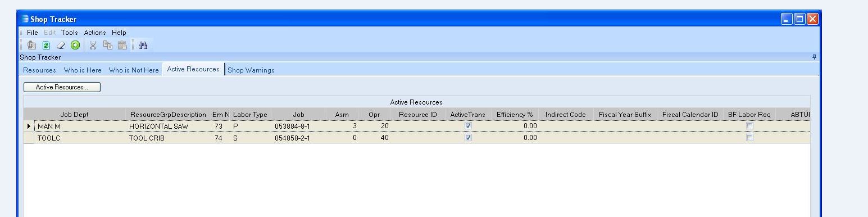Toggle ActiveTrans checkbox for TOOL CRIB row
The height and width of the screenshot is (217, 868).
coord(468,138)
